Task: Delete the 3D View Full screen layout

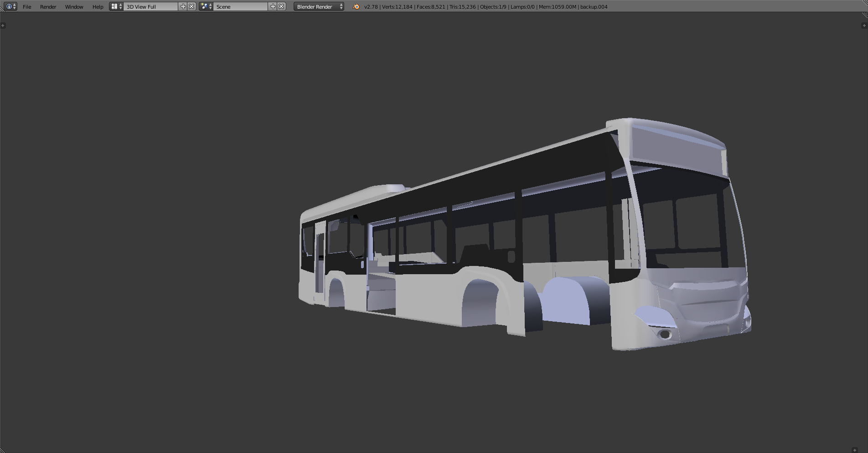Action: pos(192,6)
